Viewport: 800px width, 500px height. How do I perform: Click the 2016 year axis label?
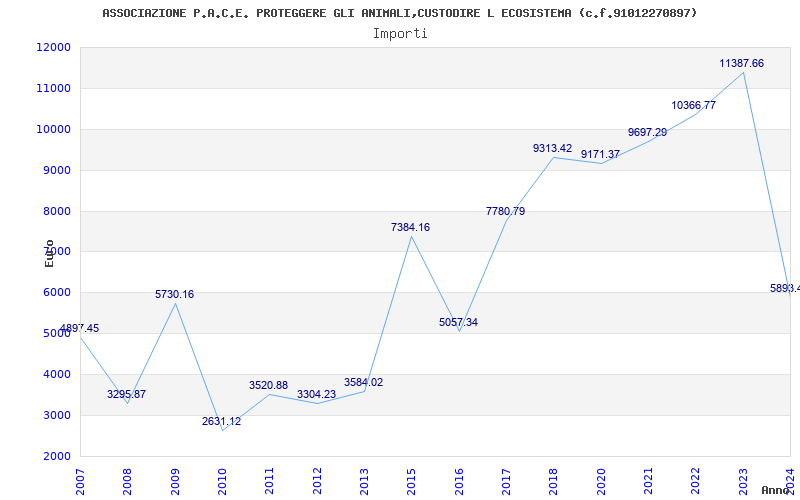(459, 482)
